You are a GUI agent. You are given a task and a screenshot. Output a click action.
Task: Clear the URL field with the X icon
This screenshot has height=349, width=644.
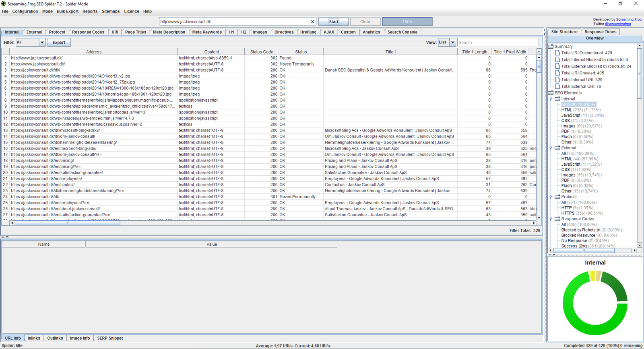click(x=313, y=22)
